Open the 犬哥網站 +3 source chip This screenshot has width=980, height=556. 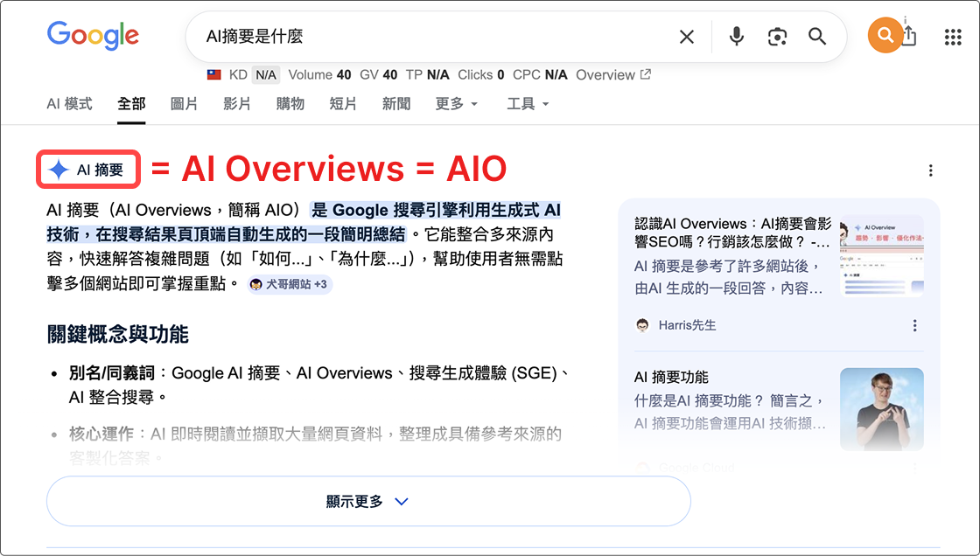(x=289, y=284)
